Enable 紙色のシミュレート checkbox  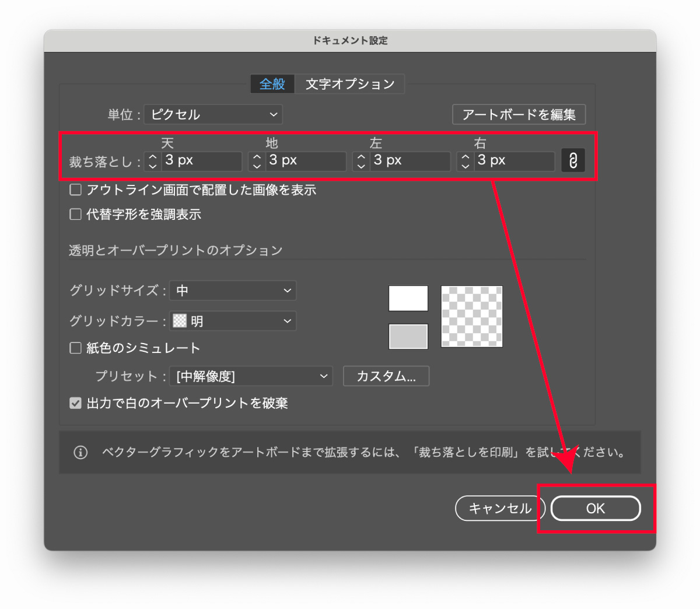pos(75,348)
